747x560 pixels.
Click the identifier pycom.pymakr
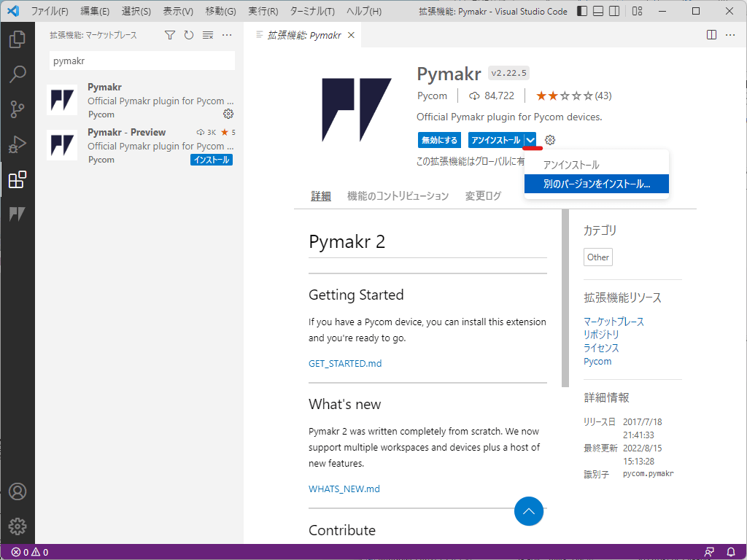[648, 474]
